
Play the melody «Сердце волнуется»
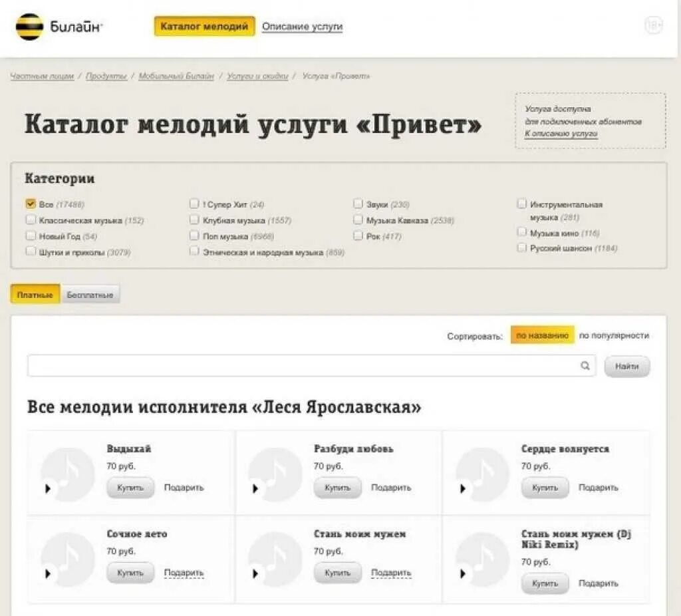point(463,489)
